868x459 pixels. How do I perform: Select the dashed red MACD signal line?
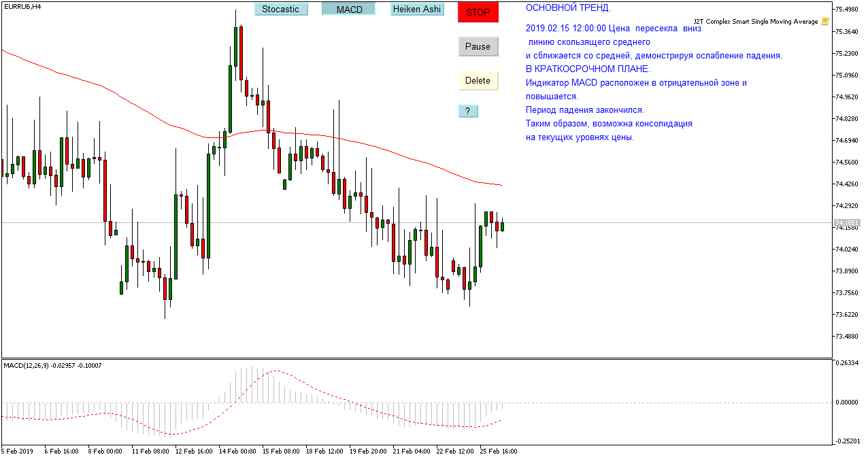[272, 371]
